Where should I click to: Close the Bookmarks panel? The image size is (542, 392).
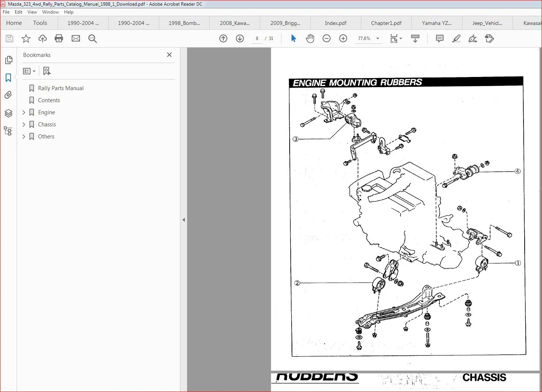point(169,55)
